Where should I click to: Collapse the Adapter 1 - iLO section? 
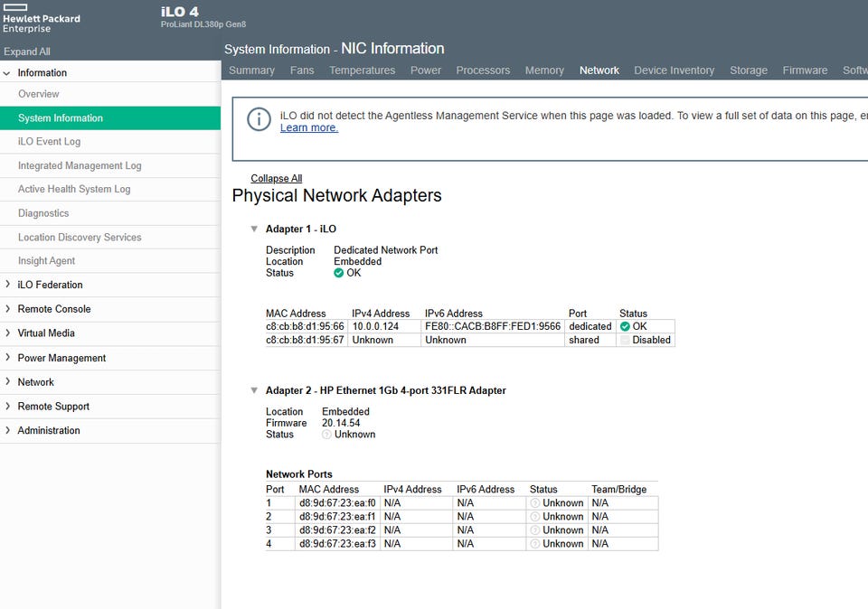[254, 229]
